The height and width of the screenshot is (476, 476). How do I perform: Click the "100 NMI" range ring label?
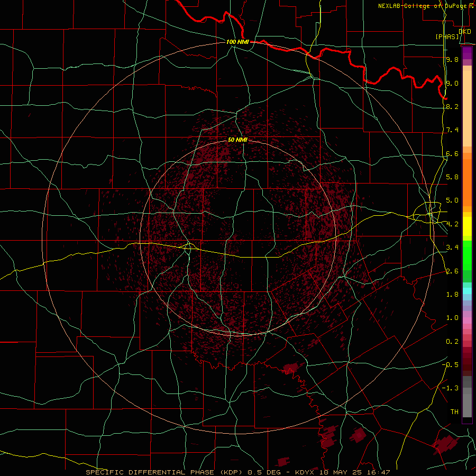click(x=237, y=42)
